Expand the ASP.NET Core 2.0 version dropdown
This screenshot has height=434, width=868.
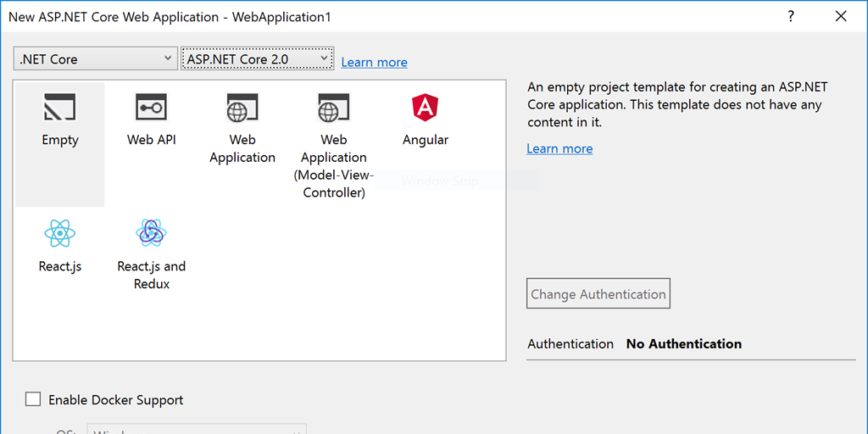(257, 58)
